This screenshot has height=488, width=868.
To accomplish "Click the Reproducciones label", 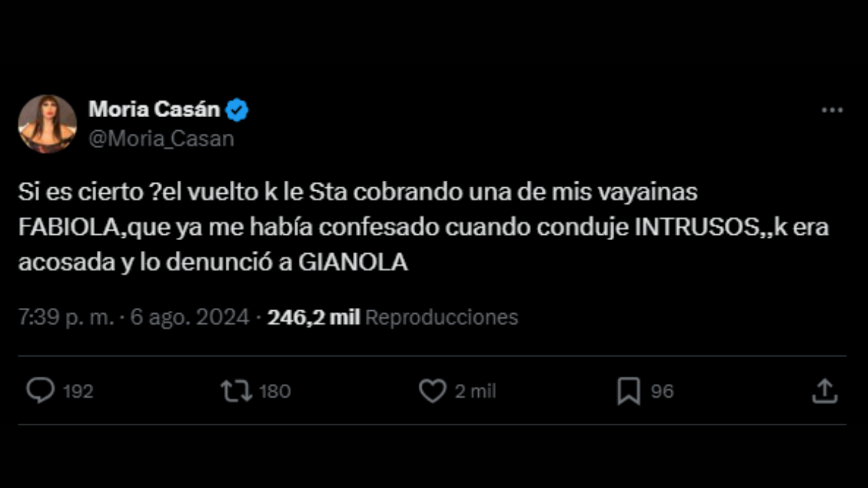I will [x=441, y=317].
